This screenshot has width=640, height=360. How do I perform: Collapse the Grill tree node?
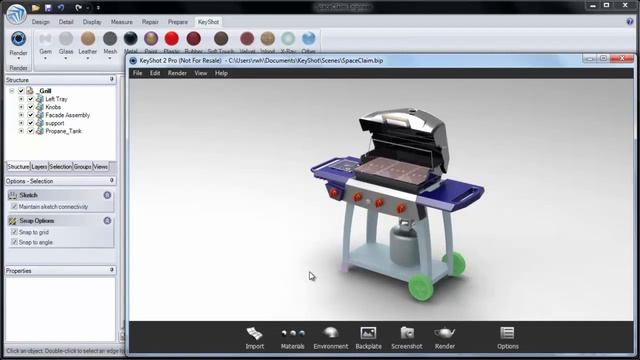[x=12, y=91]
